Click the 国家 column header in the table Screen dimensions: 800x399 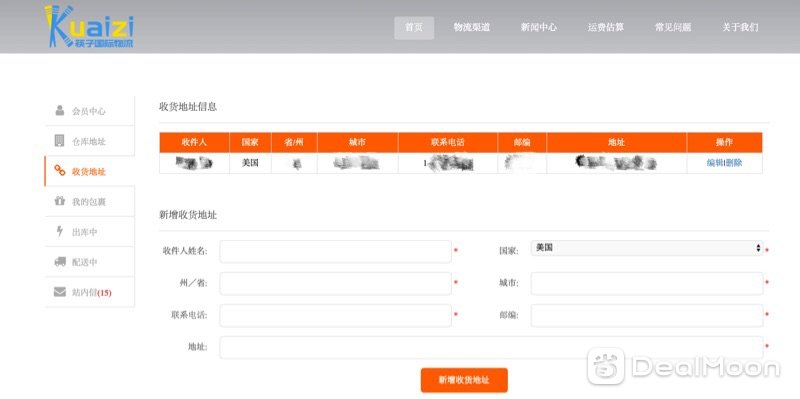coord(250,142)
